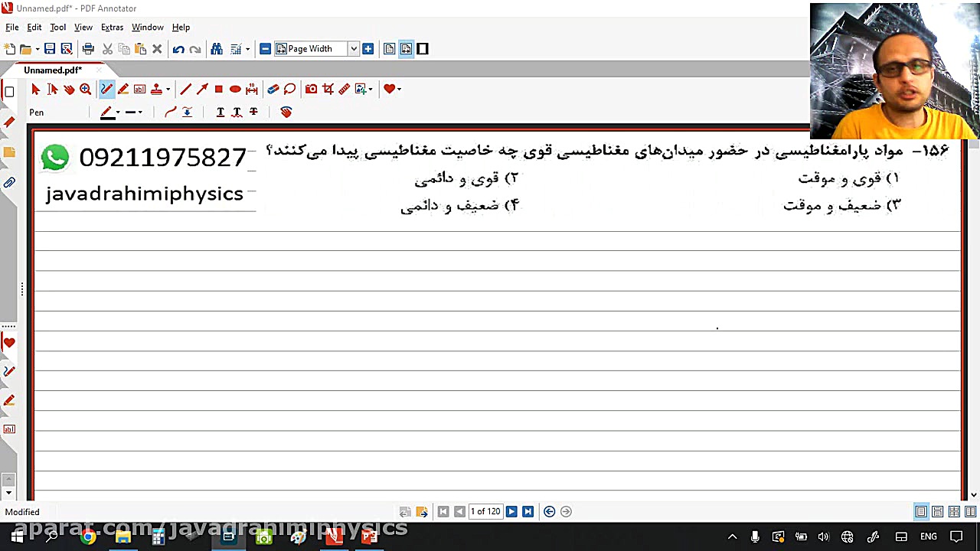Select the Arrow drawing tool
Screen dimensions: 980x551
tap(202, 88)
